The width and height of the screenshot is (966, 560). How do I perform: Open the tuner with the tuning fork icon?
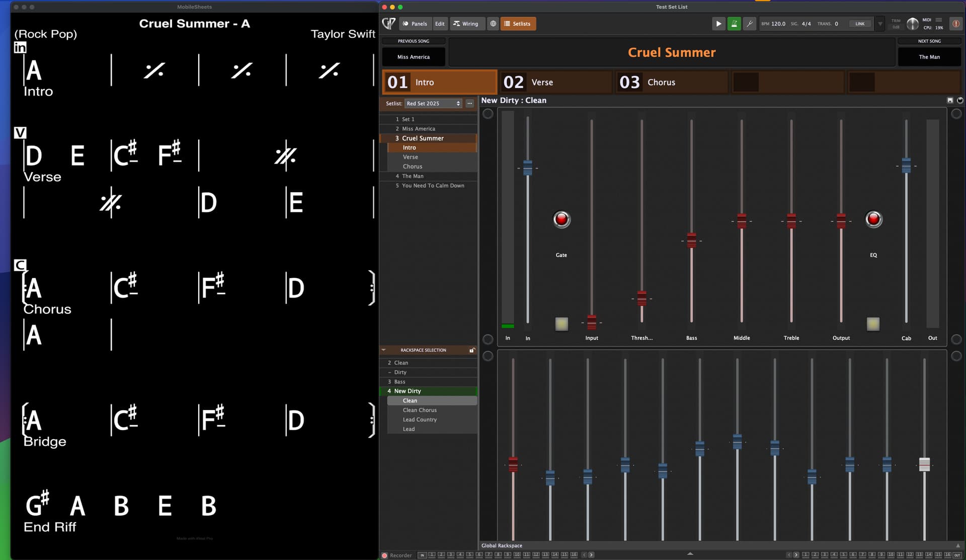coord(749,24)
